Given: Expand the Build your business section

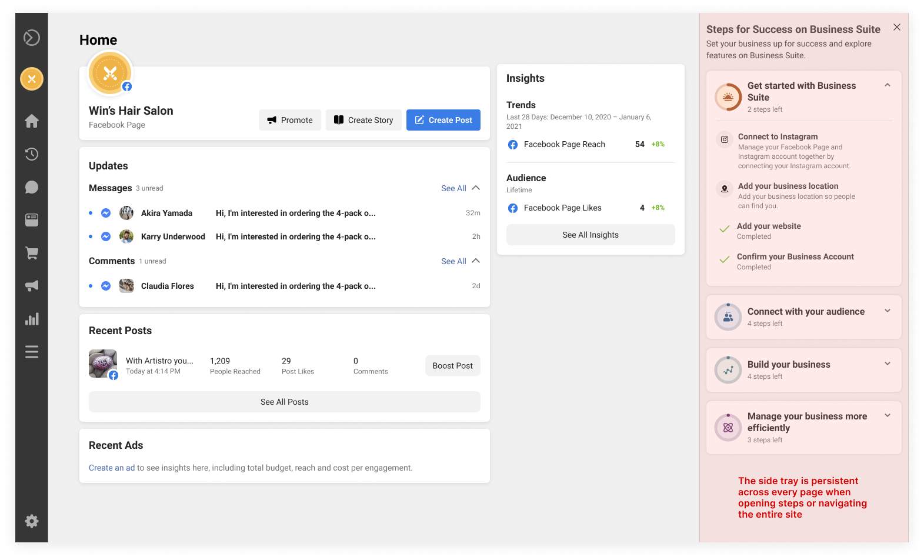Looking at the screenshot, I should click(888, 364).
